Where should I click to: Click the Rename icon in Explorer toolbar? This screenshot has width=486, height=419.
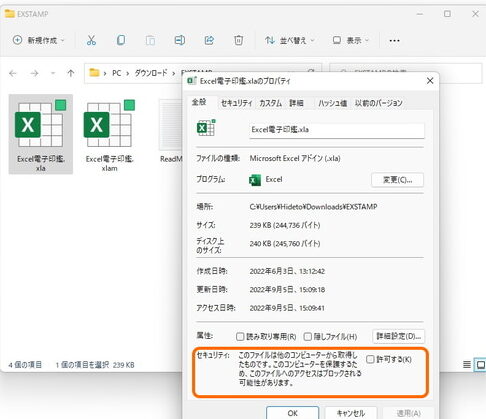[180, 40]
